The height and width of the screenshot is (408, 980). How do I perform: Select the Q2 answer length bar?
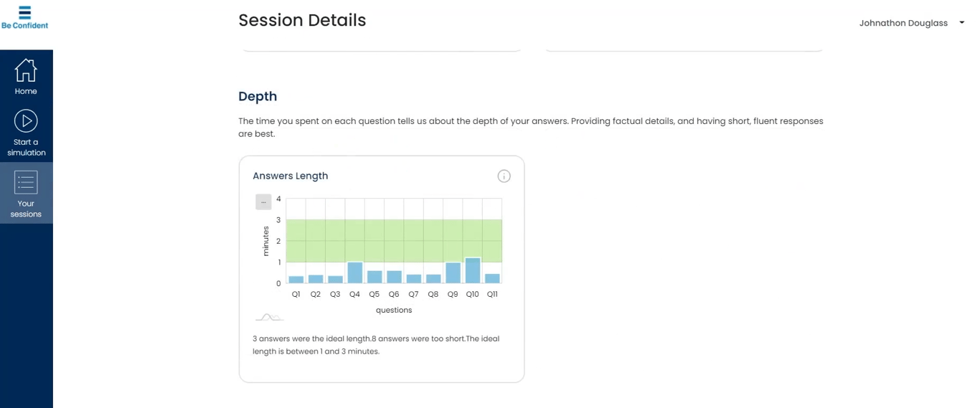[316, 279]
